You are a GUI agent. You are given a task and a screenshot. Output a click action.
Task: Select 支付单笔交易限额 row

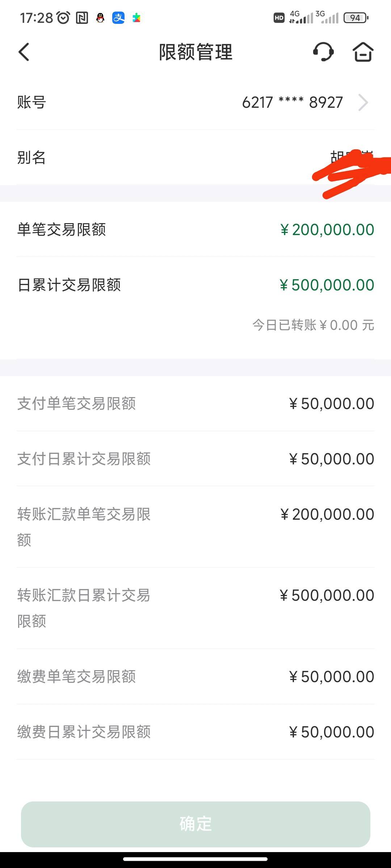tap(195, 404)
